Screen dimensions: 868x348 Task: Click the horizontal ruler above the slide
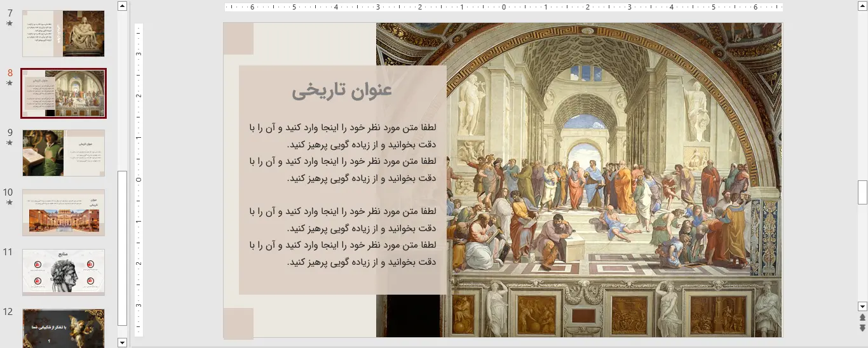pos(503,8)
